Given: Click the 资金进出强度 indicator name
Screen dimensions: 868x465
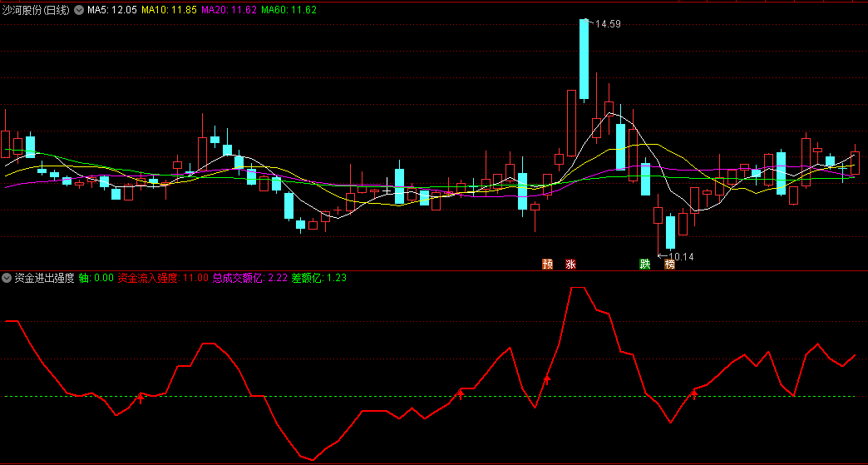Looking at the screenshot, I should [44, 278].
